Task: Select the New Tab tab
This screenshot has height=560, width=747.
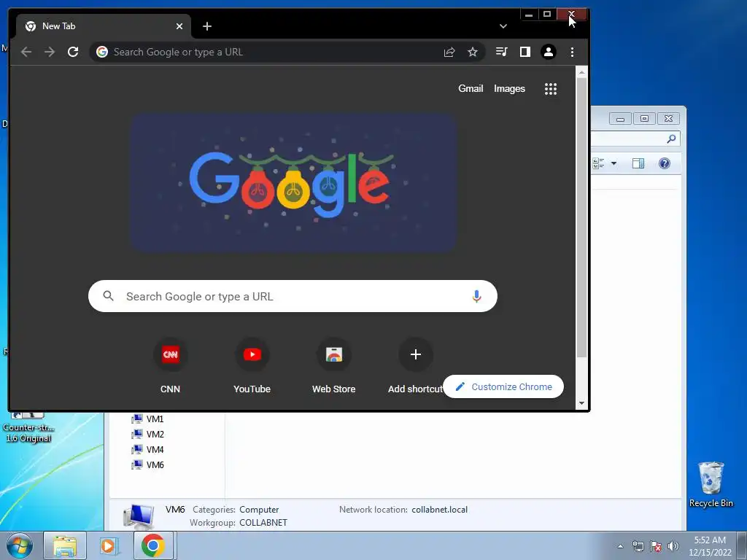Action: (104, 26)
